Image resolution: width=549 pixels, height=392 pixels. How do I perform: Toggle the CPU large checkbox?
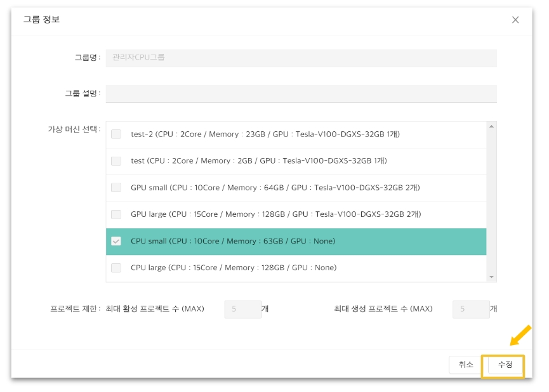[x=116, y=268]
